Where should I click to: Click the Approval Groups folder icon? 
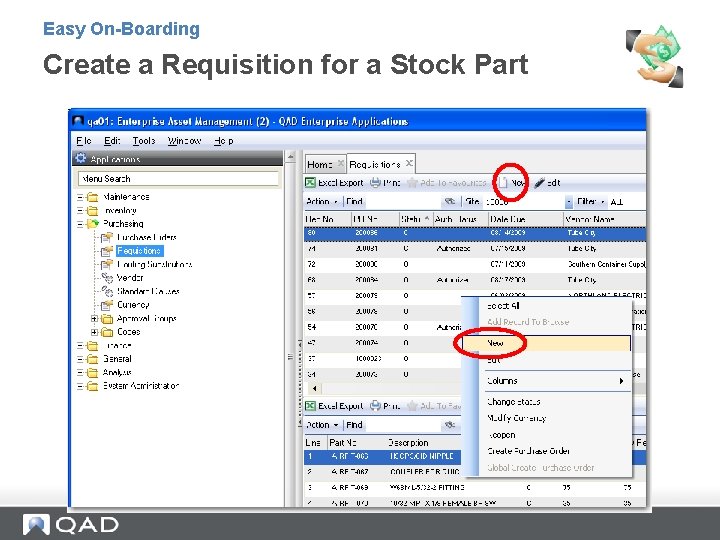[107, 319]
